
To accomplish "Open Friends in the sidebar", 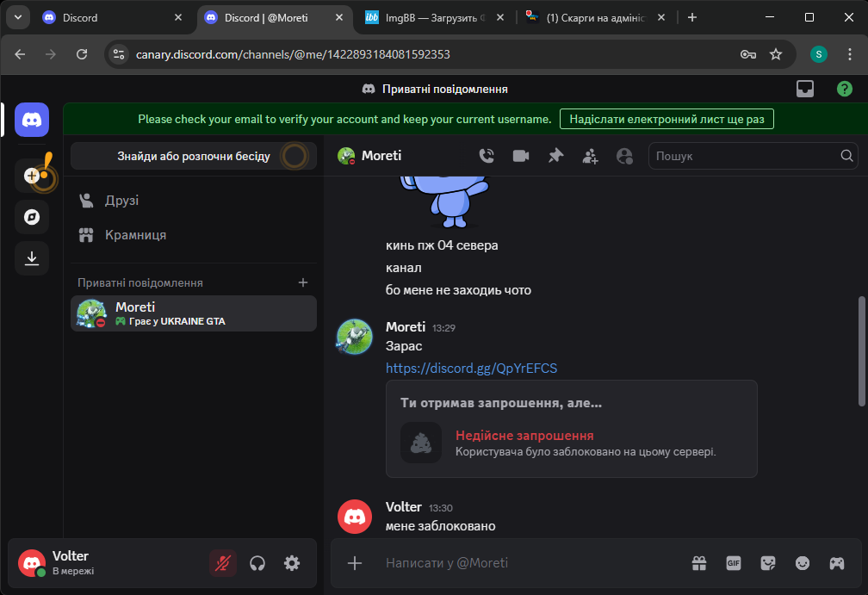I will click(x=194, y=201).
